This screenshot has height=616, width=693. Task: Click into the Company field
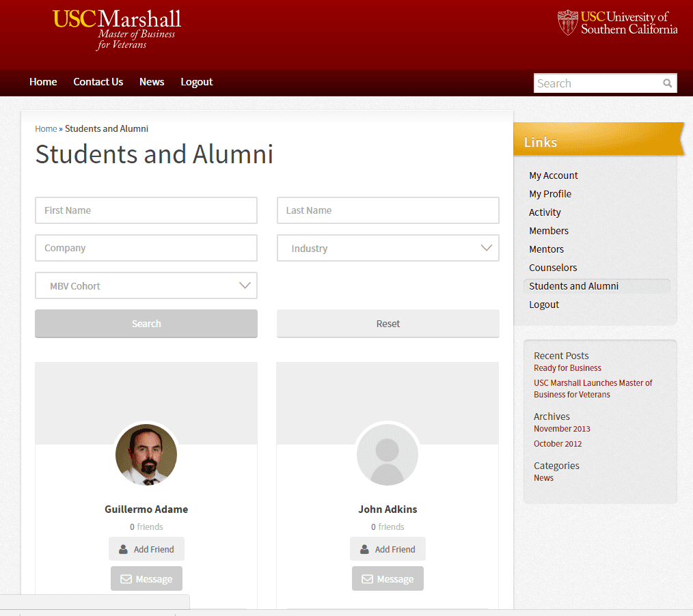146,248
